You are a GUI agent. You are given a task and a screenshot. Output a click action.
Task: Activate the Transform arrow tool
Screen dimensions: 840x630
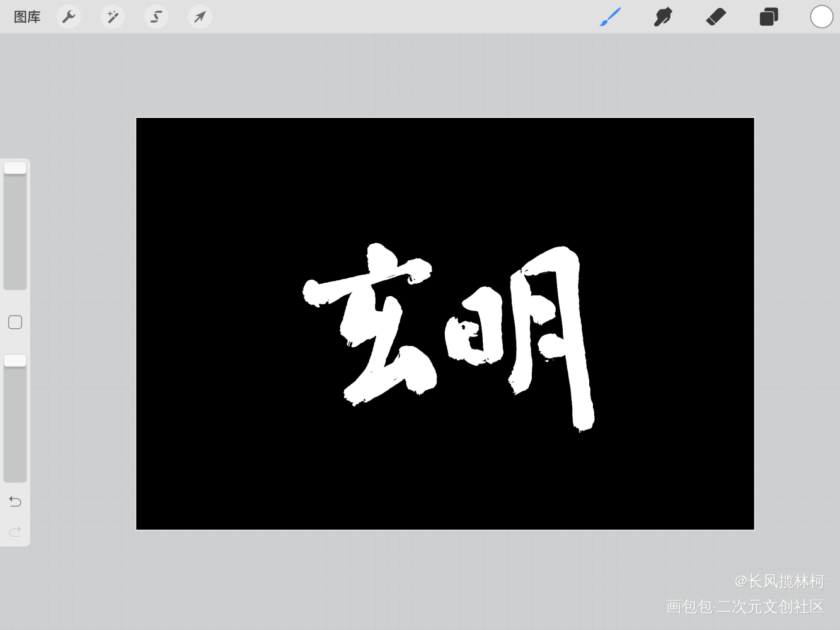[x=200, y=17]
